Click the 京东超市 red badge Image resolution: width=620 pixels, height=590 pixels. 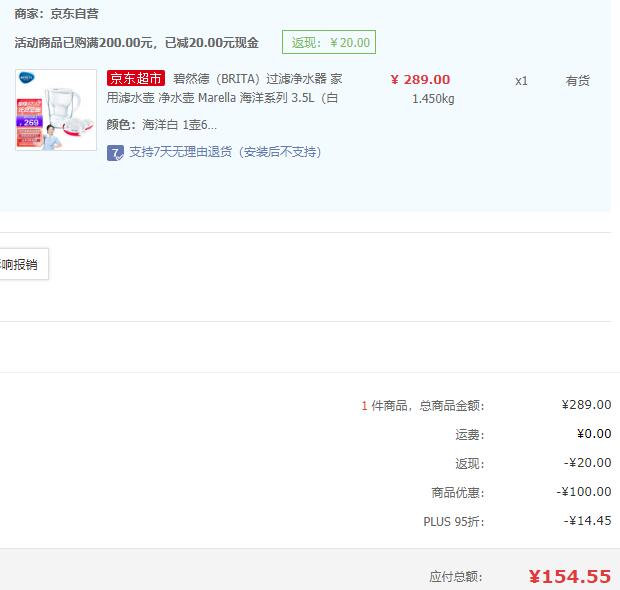pos(136,78)
